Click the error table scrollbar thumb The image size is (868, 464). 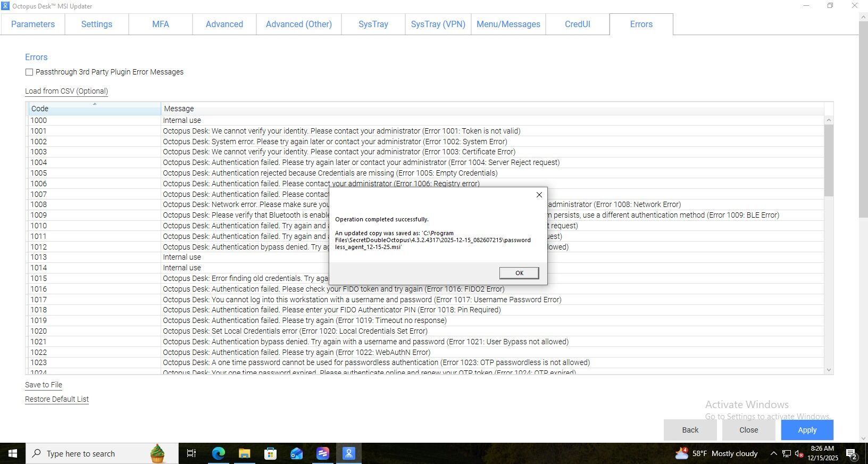coord(829,160)
